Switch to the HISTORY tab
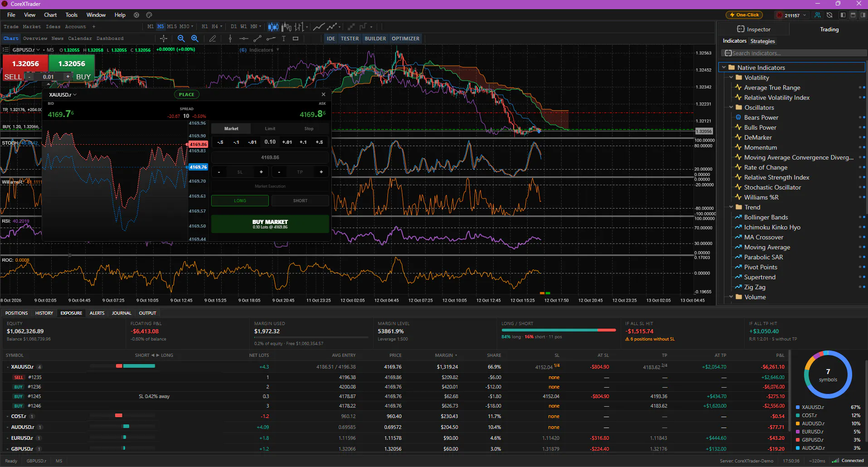 [x=44, y=313]
